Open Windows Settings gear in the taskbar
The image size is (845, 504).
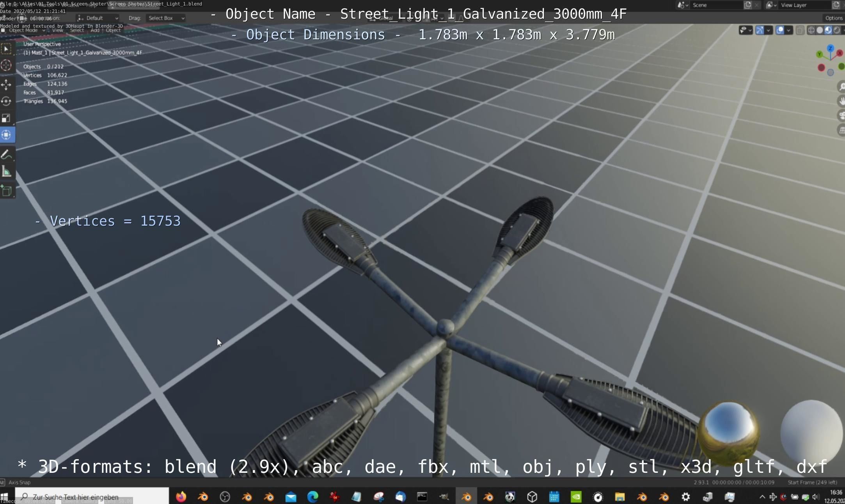pyautogui.click(x=685, y=497)
